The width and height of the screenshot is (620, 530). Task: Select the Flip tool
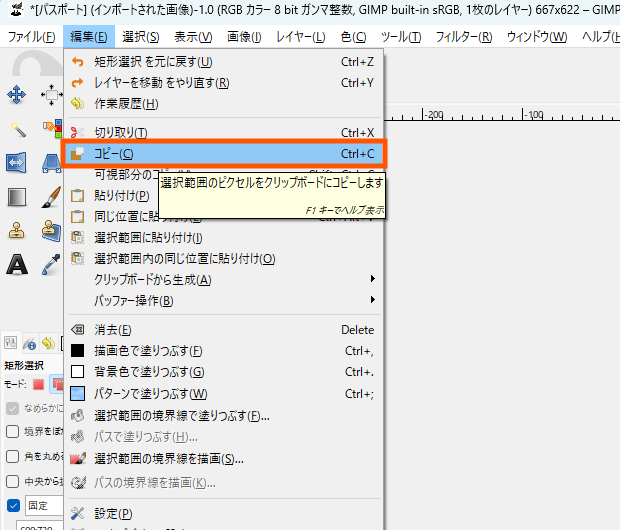coord(16,163)
